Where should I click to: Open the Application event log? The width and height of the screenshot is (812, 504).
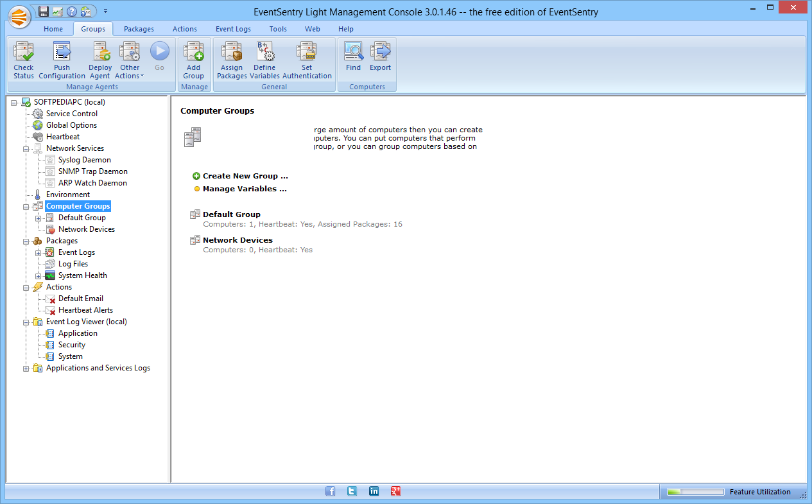tap(78, 333)
